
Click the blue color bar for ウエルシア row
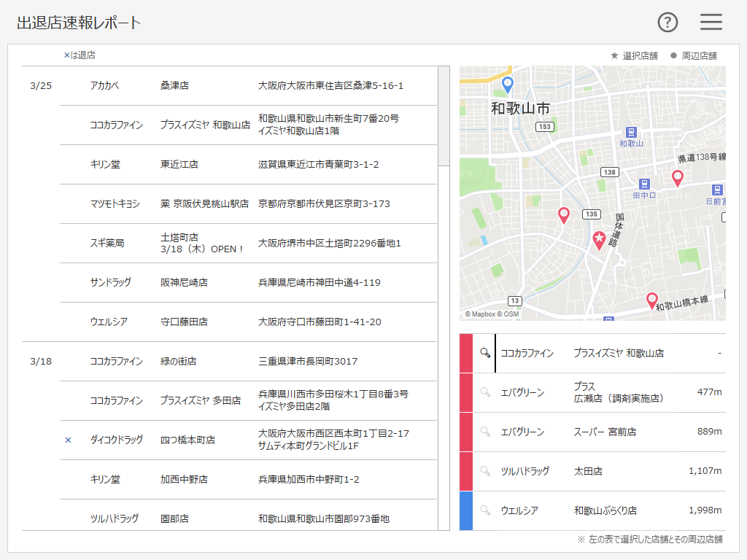466,510
